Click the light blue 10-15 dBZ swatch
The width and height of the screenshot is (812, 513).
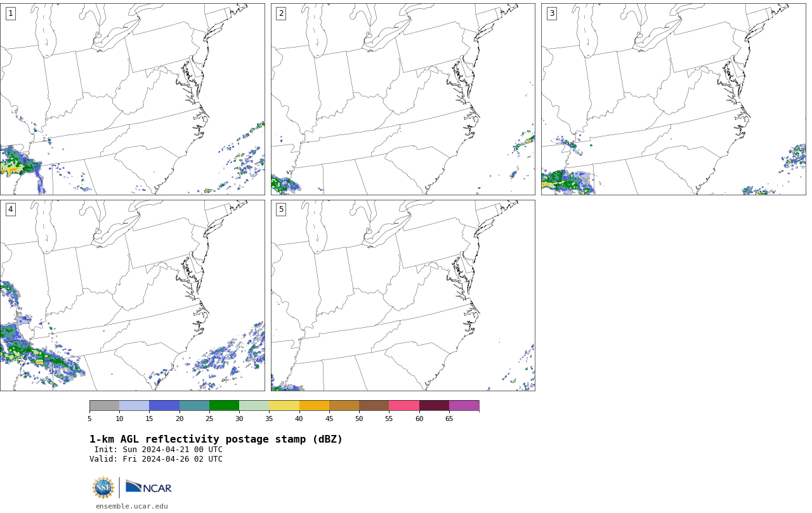(x=134, y=406)
